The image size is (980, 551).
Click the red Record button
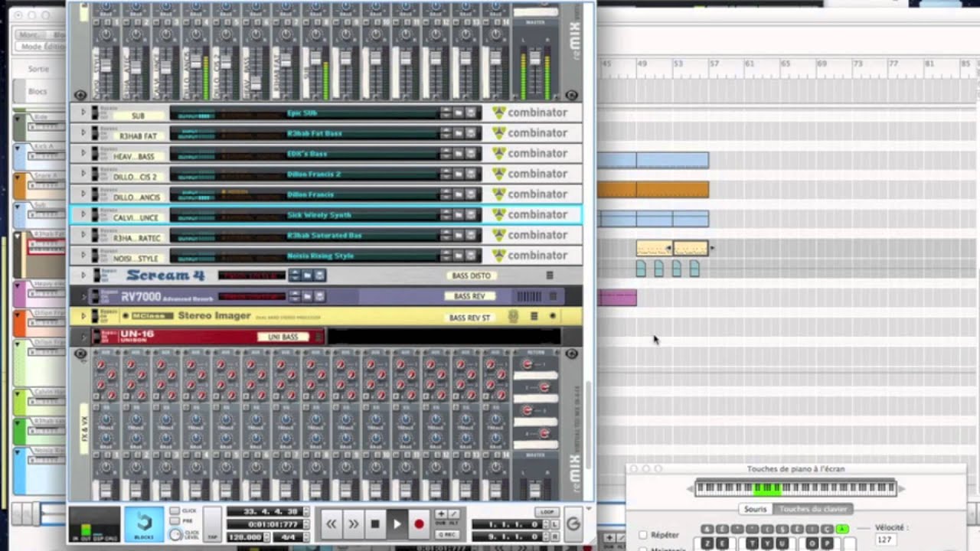tap(419, 524)
